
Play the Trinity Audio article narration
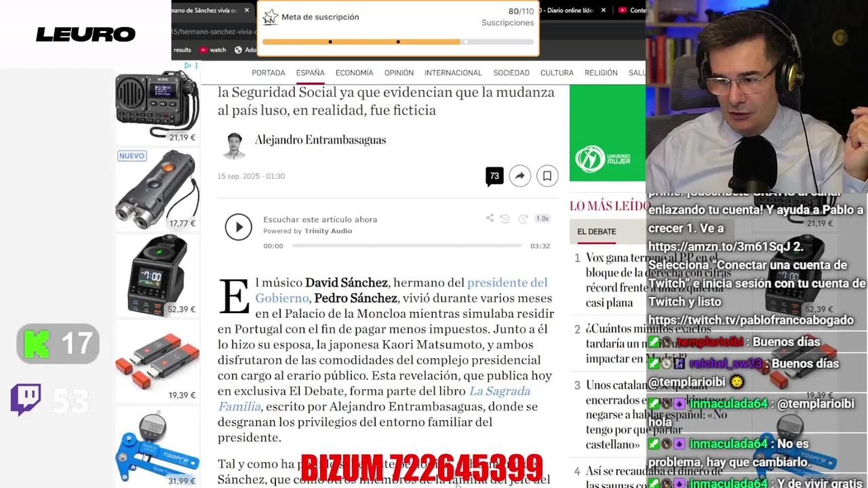[238, 227]
